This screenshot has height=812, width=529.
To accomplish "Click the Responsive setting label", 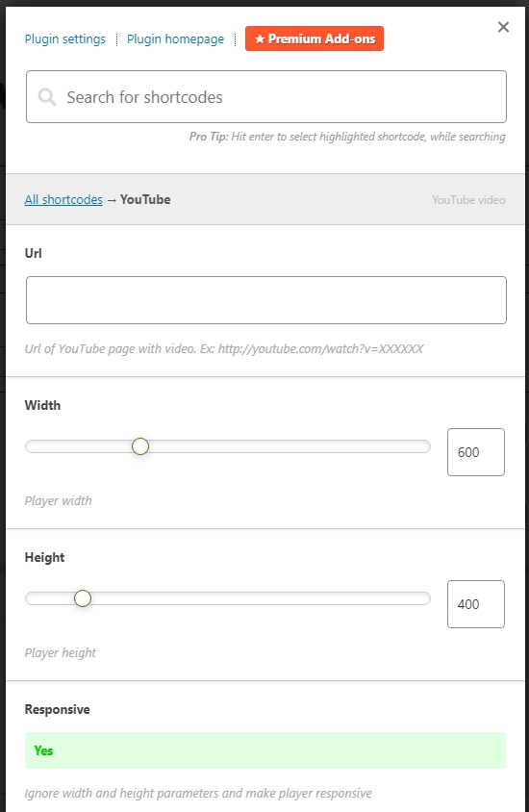I will pyautogui.click(x=58, y=709).
